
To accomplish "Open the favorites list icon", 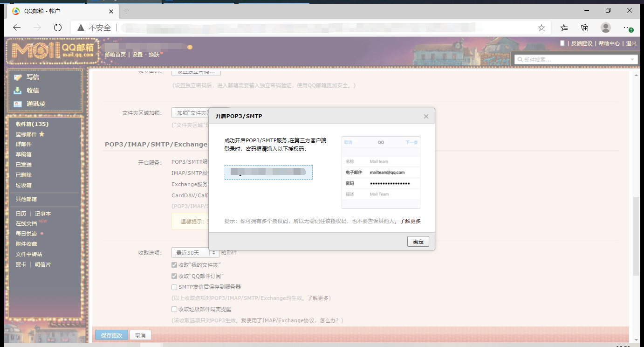I will pos(564,28).
